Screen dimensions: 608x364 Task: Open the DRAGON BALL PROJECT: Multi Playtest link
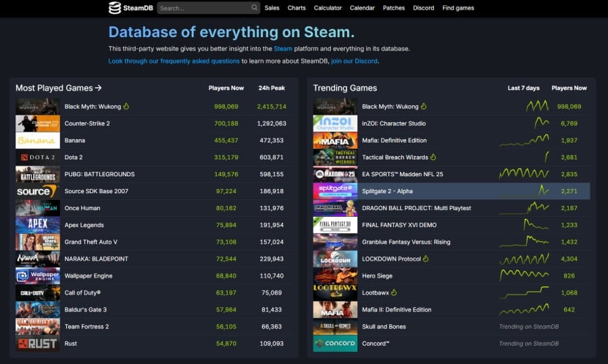(x=416, y=208)
